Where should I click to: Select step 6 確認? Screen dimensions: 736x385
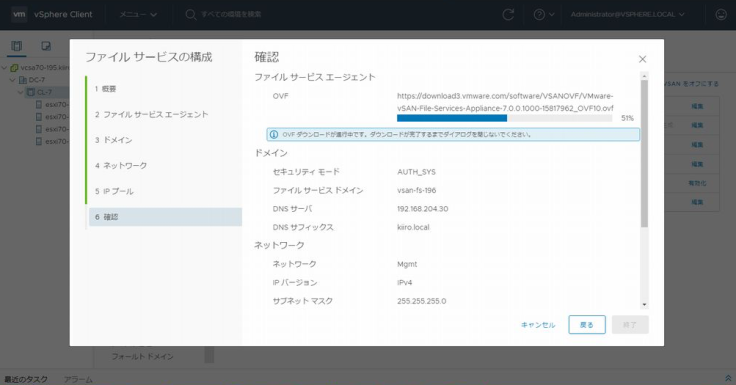[165, 217]
